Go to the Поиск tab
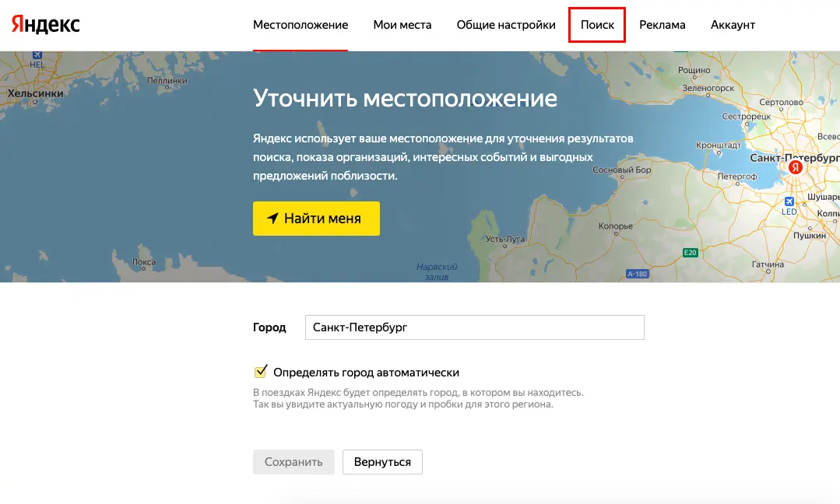The height and width of the screenshot is (504, 840). point(597,25)
